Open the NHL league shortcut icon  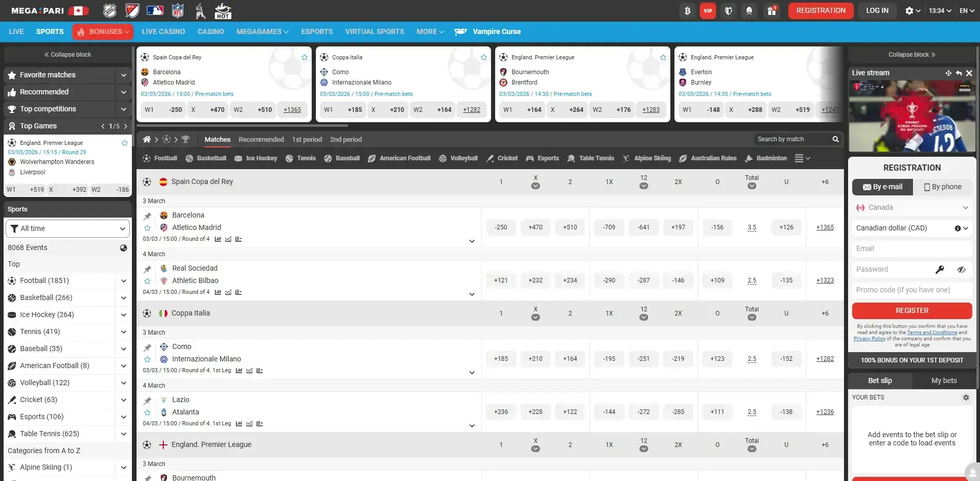coord(110,11)
